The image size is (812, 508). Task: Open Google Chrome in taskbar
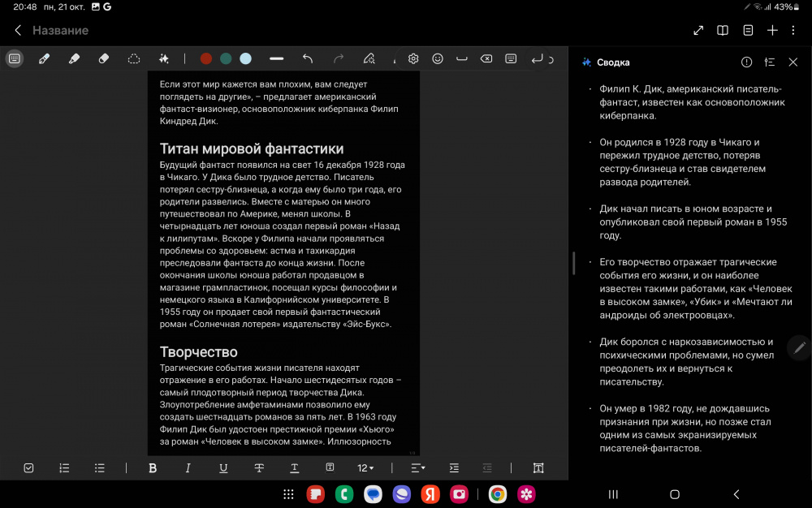pos(498,494)
